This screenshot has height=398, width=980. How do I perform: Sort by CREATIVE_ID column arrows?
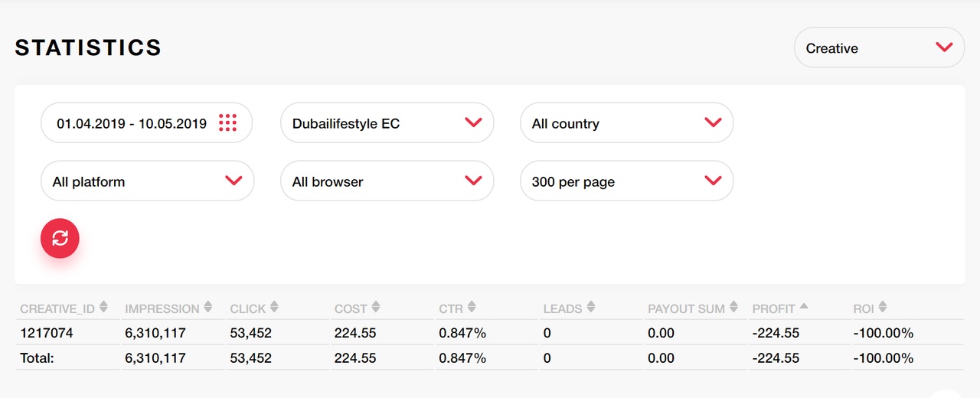click(103, 308)
